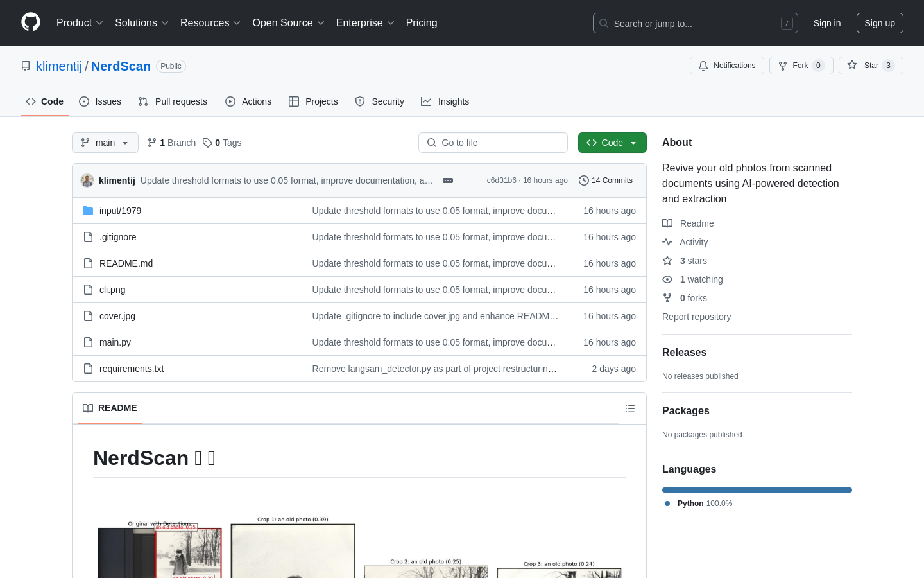Click Python 100.0% language entry
The height and width of the screenshot is (578, 924).
699,504
